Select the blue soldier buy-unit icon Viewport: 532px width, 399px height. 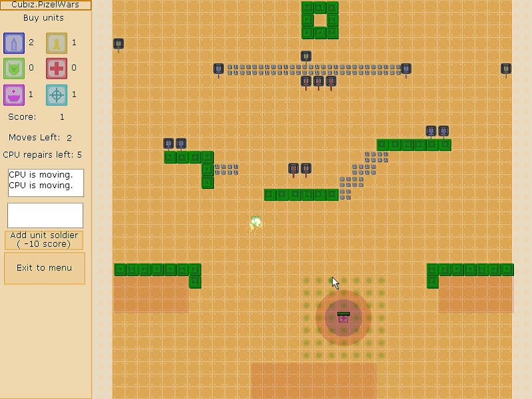point(14,43)
